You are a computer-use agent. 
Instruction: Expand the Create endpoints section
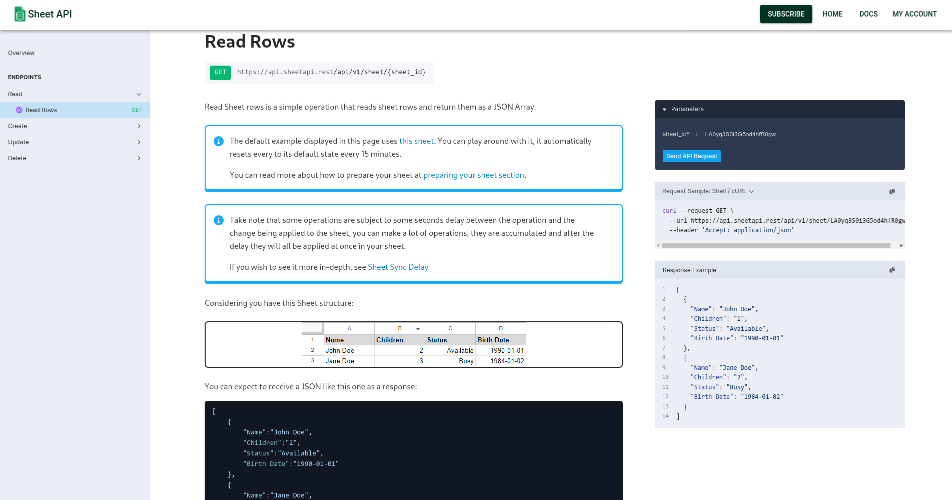click(75, 126)
